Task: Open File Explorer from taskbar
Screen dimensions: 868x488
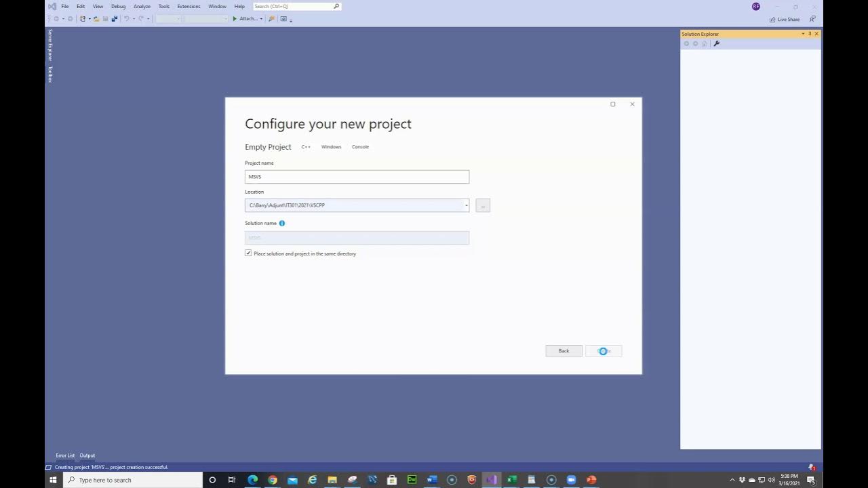Action: coord(332,480)
